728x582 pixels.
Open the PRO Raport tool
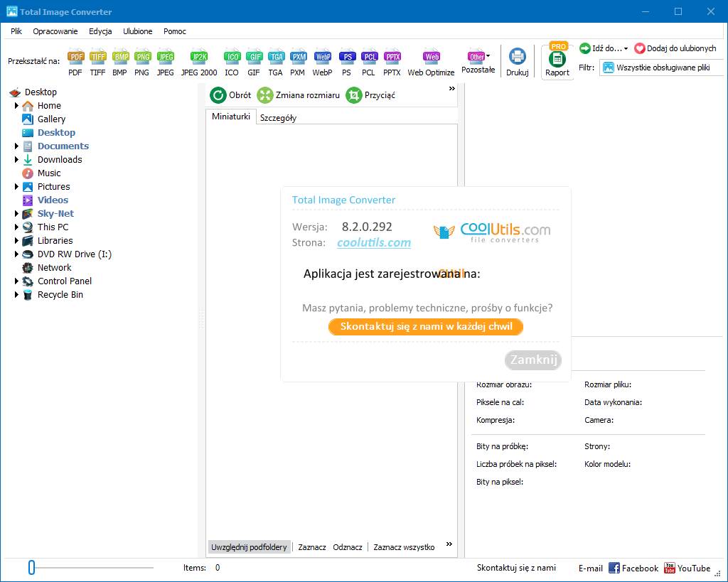pyautogui.click(x=557, y=60)
